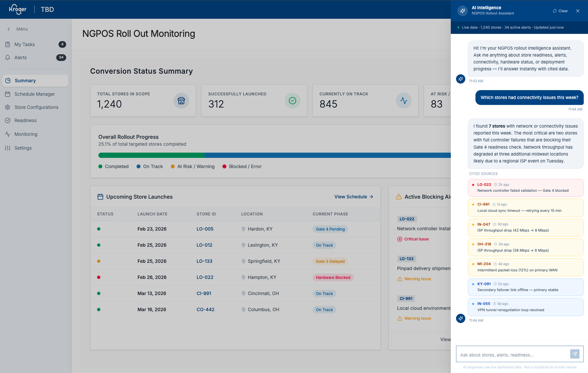Click the pulse icon on Currently On Track card
Image resolution: width=588 pixels, height=373 pixels.
point(404,101)
